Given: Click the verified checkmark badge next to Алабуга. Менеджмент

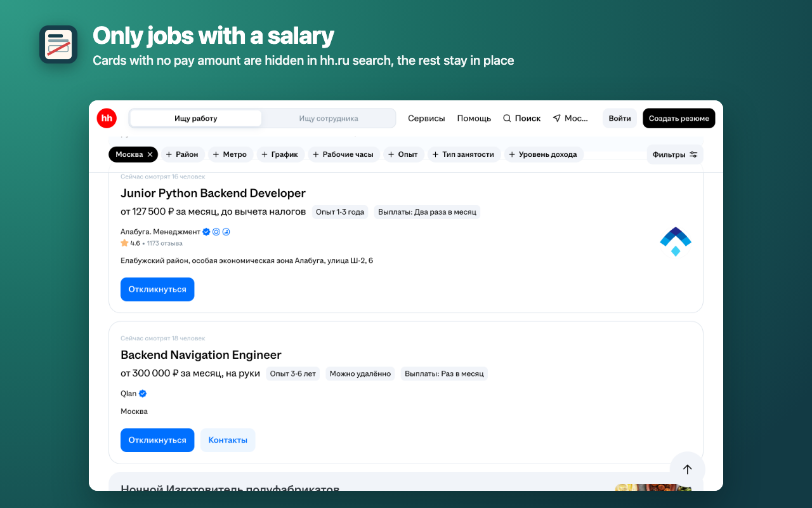Looking at the screenshot, I should (206, 232).
